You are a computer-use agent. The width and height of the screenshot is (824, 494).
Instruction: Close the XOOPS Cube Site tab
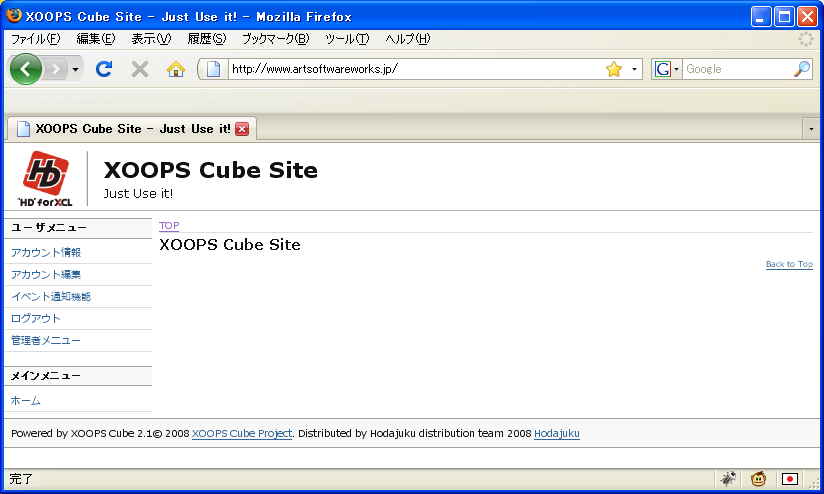pos(242,129)
